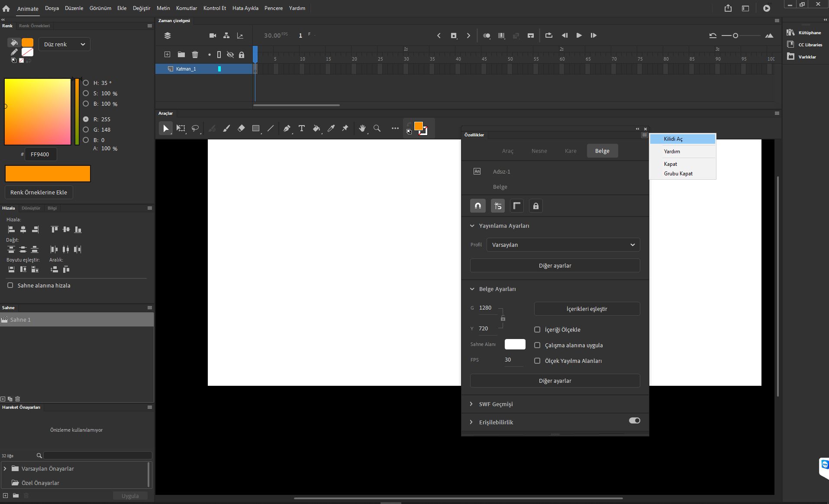This screenshot has height=504, width=829.
Task: Pick the Lasso tool
Action: pyautogui.click(x=195, y=128)
